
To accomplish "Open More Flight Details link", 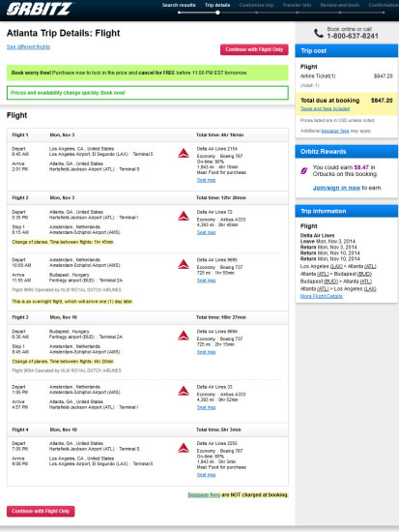I will click(x=322, y=296).
